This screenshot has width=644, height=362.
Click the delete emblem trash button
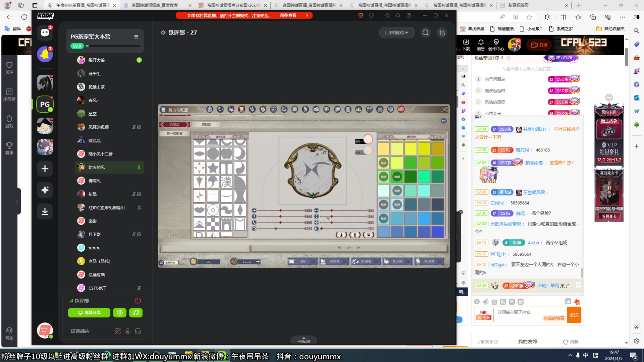355,235
